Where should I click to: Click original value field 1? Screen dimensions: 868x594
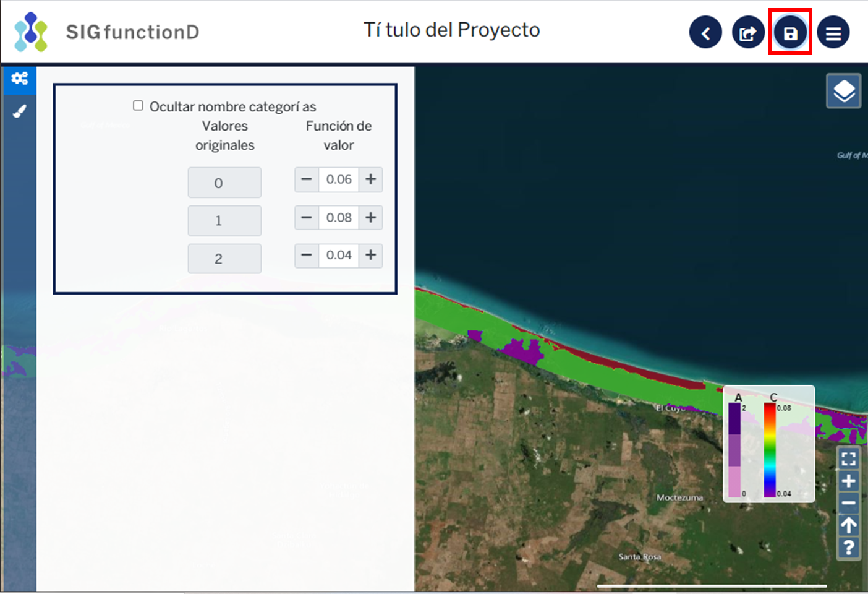click(x=224, y=221)
